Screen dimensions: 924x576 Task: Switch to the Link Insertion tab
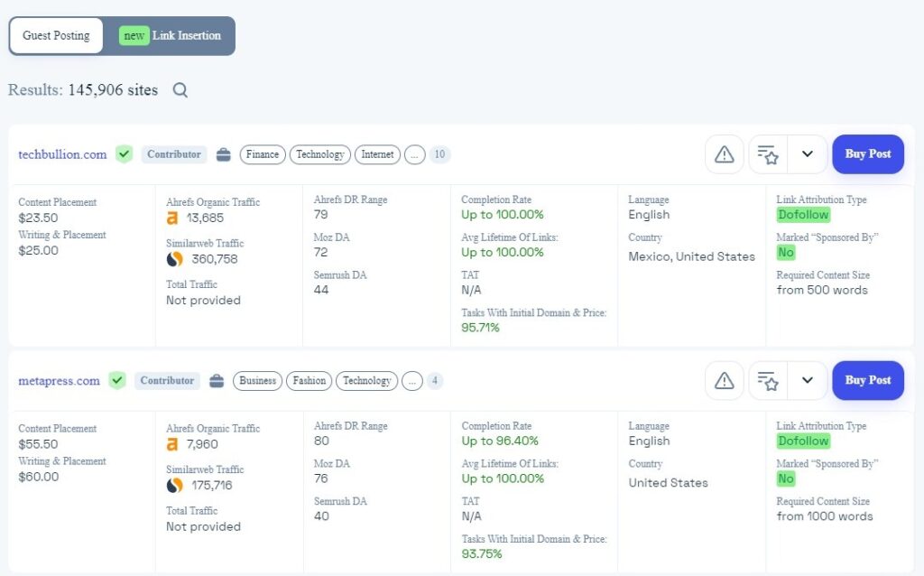pos(171,36)
